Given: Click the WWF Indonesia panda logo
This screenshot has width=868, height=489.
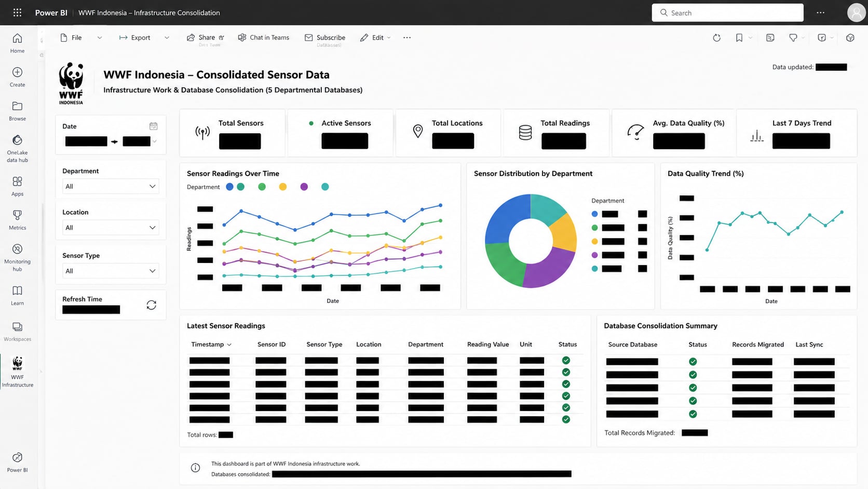Looking at the screenshot, I should (x=71, y=84).
